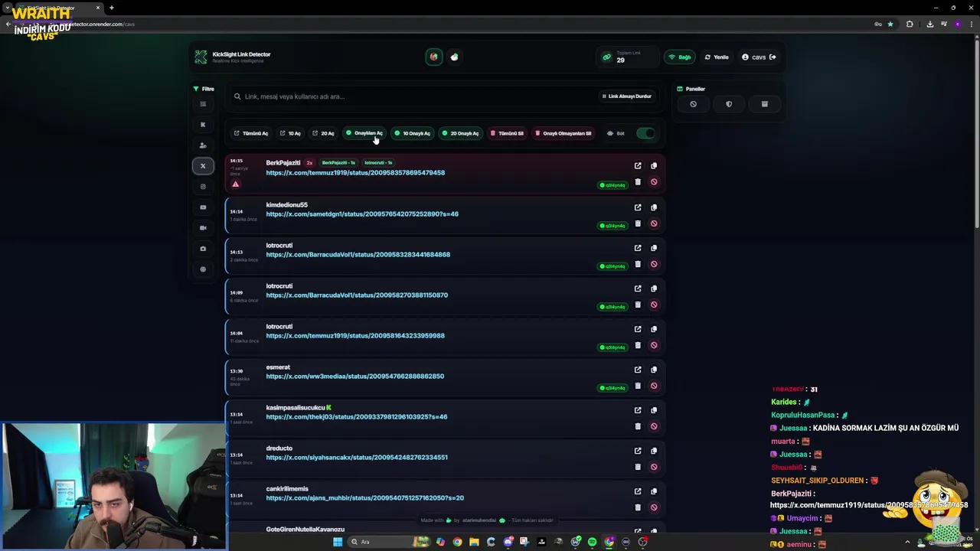Click 'Onaylıları Aç' button
This screenshot has height=551, width=980.
coord(364,133)
